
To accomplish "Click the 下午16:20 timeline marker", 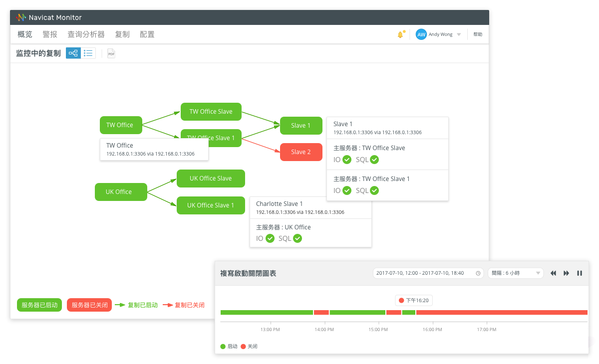I will point(414,301).
